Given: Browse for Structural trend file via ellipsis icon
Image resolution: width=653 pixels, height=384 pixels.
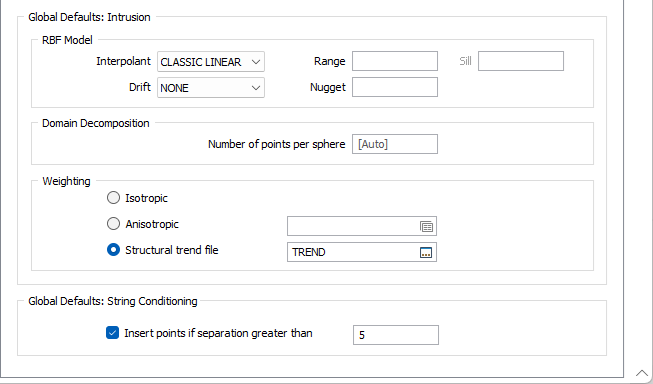Looking at the screenshot, I should (426, 252).
